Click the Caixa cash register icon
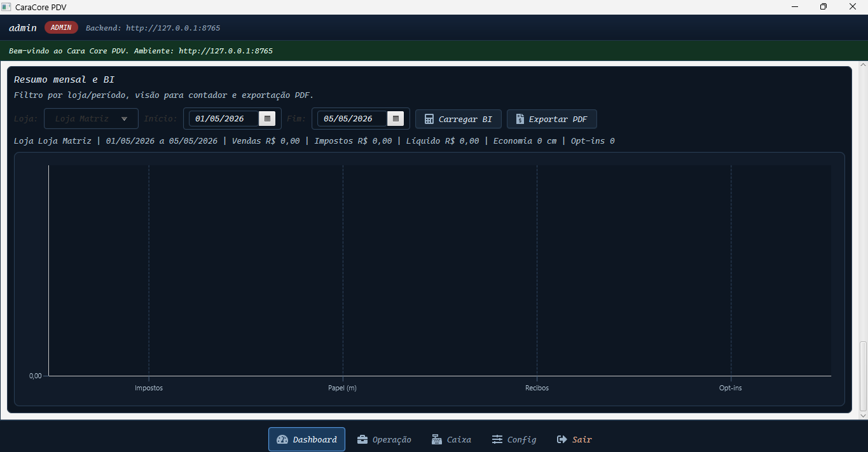 click(437, 439)
